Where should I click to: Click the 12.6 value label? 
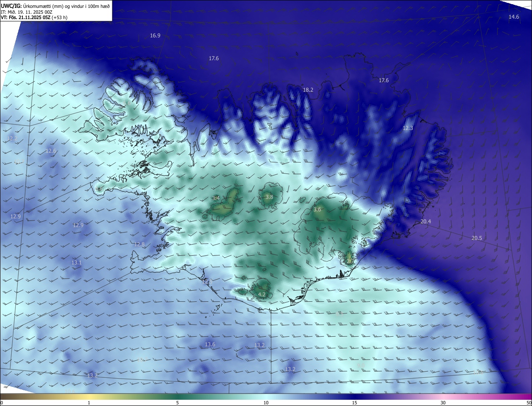(x=51, y=151)
